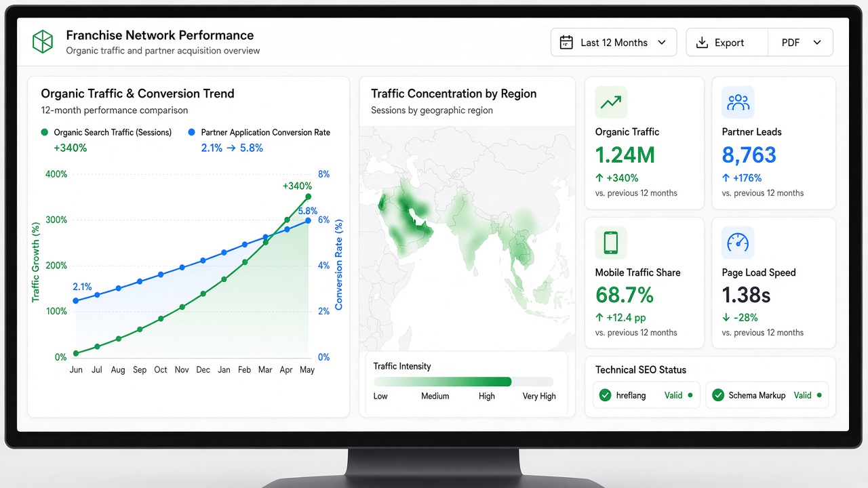Click the 8,763 Partner Leads value

[x=749, y=155]
